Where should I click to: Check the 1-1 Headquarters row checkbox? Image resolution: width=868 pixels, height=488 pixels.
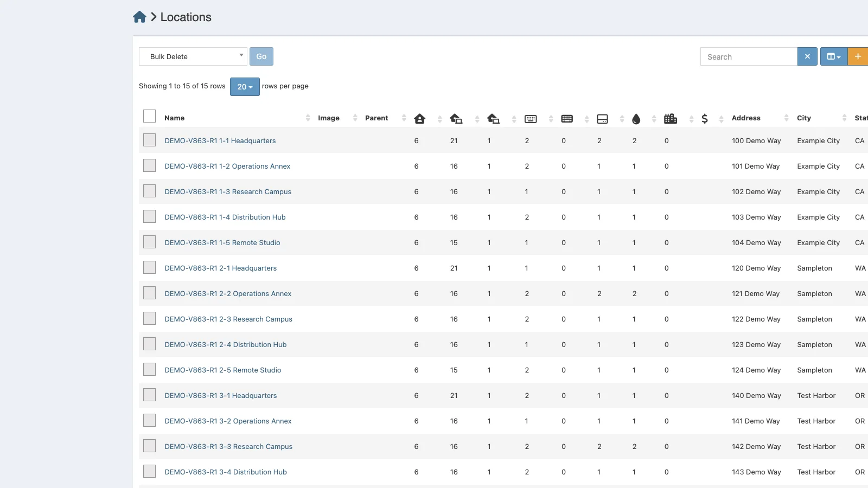pos(150,140)
